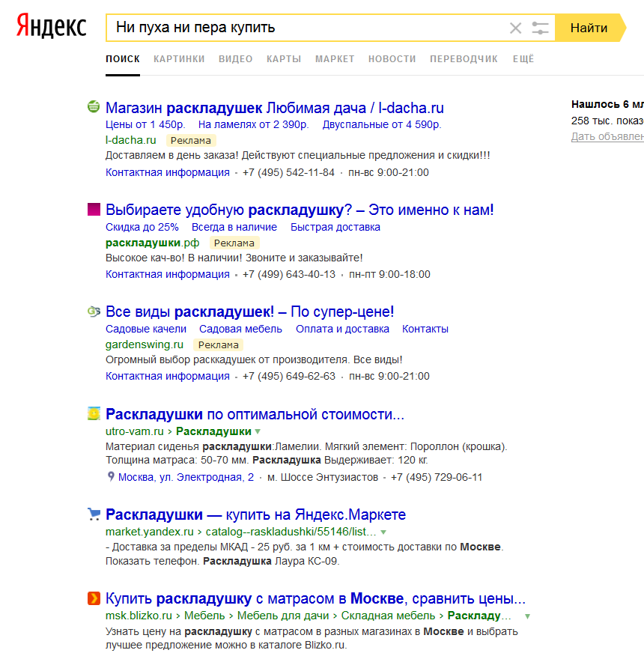This screenshot has width=644, height=659.
Task: Click the utro-vam.ru domain link
Action: tap(135, 431)
